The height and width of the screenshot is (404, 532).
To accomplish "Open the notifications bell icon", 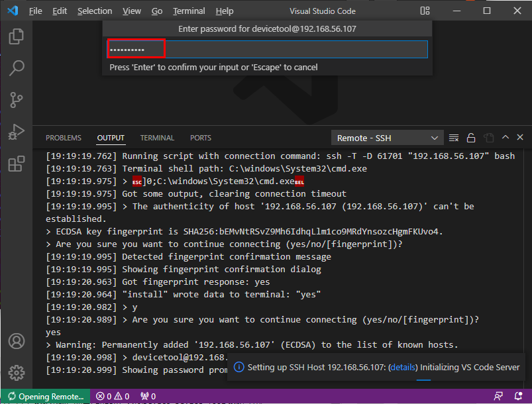I will (519, 396).
